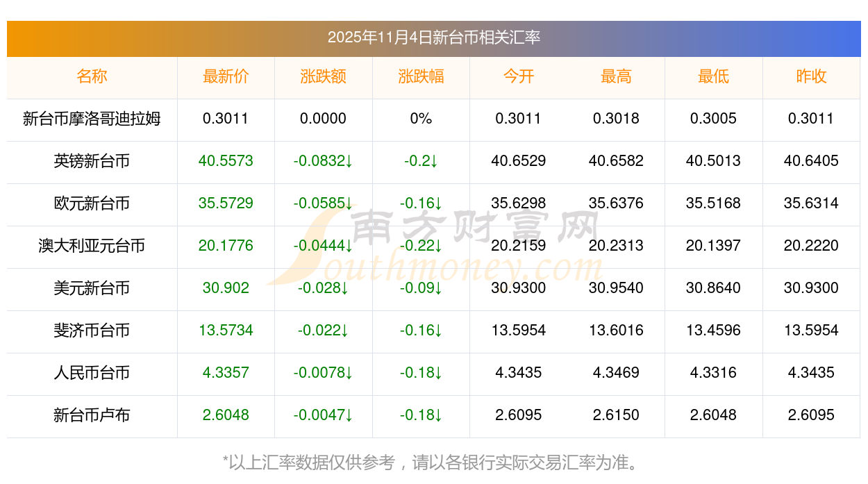Click the 最高 column header

coord(616,76)
